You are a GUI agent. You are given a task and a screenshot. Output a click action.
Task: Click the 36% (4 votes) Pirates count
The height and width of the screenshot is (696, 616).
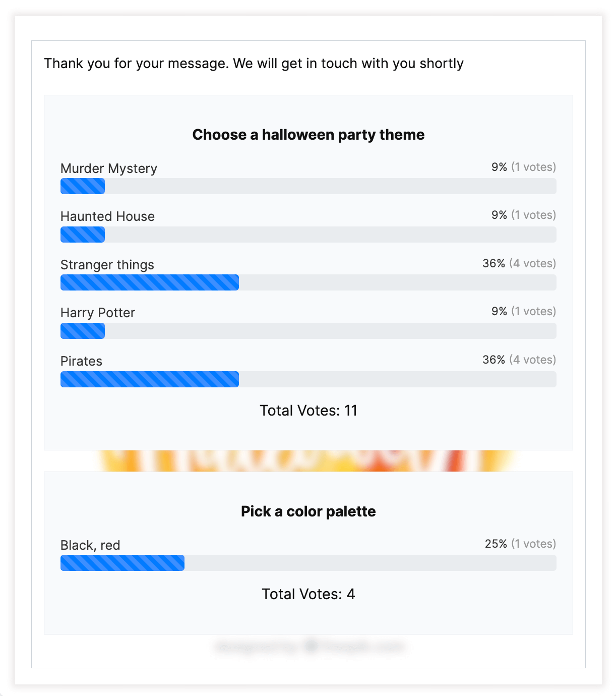pyautogui.click(x=519, y=360)
